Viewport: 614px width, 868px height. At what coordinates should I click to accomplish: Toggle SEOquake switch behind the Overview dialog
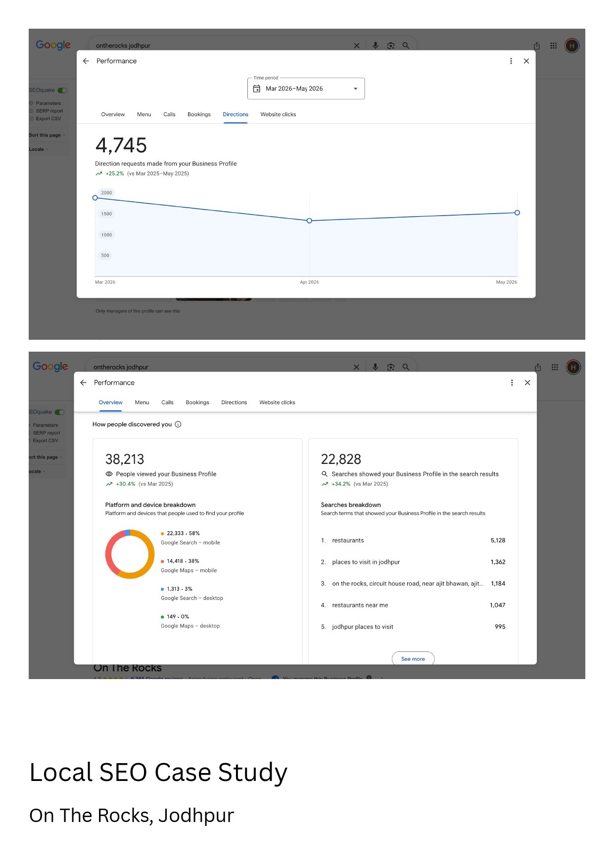[x=60, y=412]
